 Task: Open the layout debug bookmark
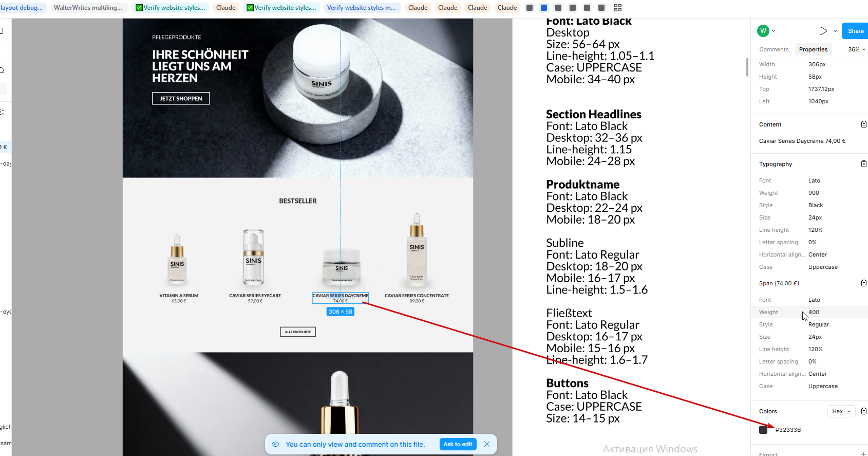23,8
